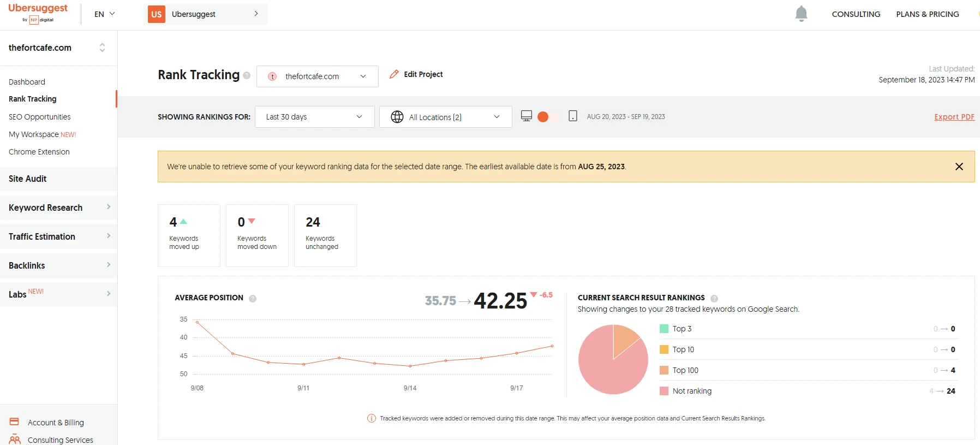
Task: Click the green up arrow by Keywords moved up
Action: coord(183,221)
